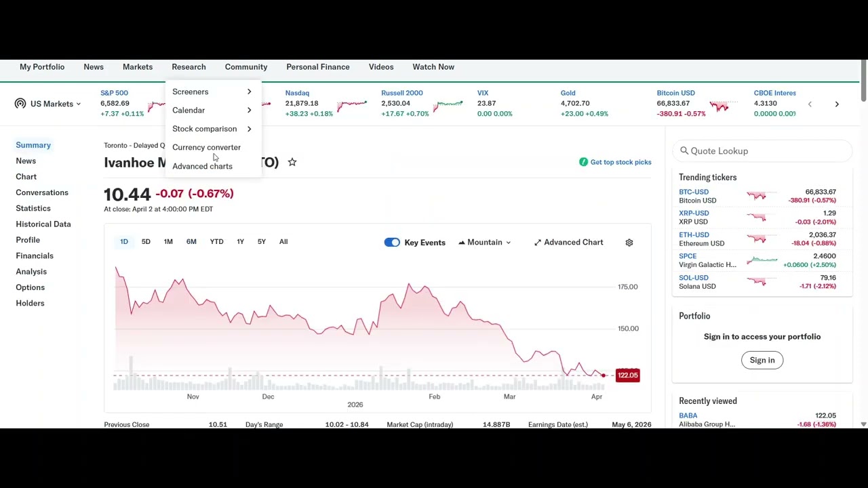
Task: Click ticker strip next arrow
Action: coord(837,104)
